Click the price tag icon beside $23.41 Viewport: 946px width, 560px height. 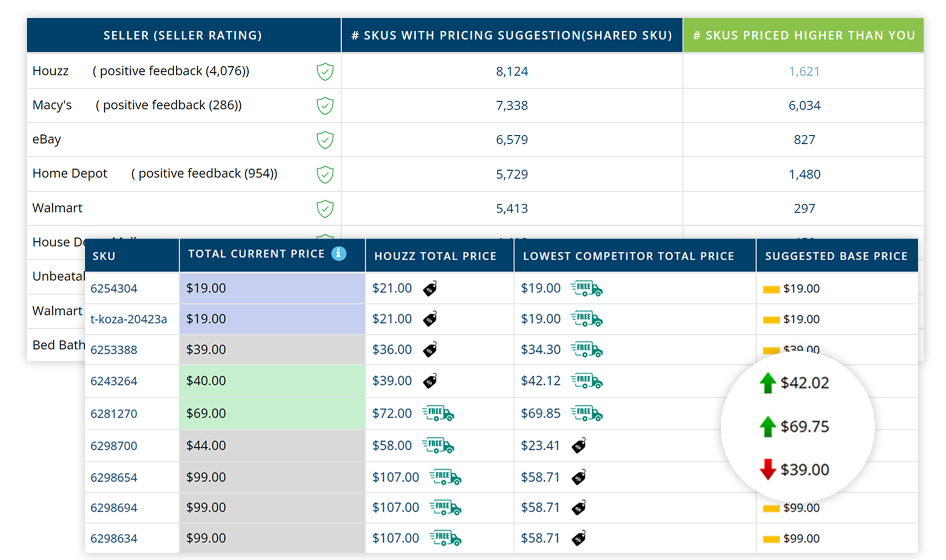(579, 446)
